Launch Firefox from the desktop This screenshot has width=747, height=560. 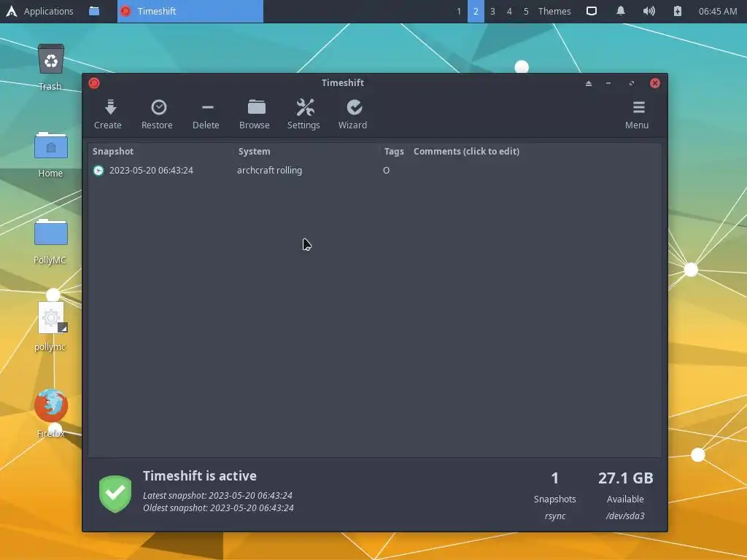[x=50, y=413]
